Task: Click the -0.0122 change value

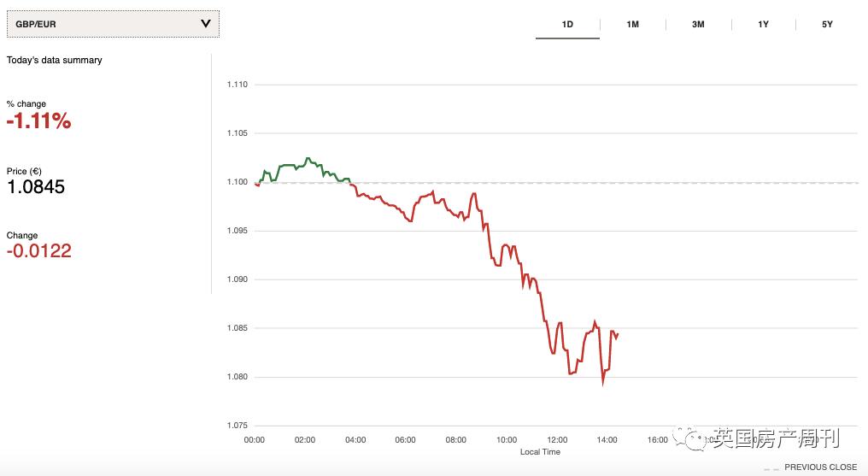Action: (x=38, y=251)
